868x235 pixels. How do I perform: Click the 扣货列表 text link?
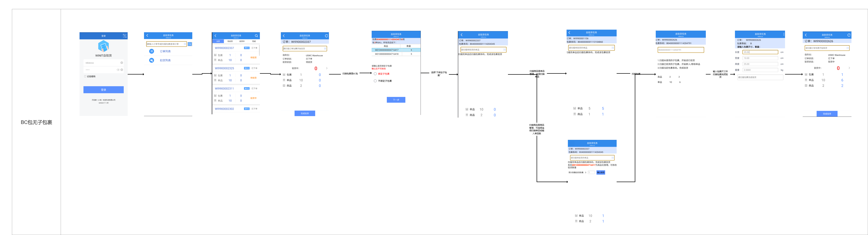pos(165,60)
